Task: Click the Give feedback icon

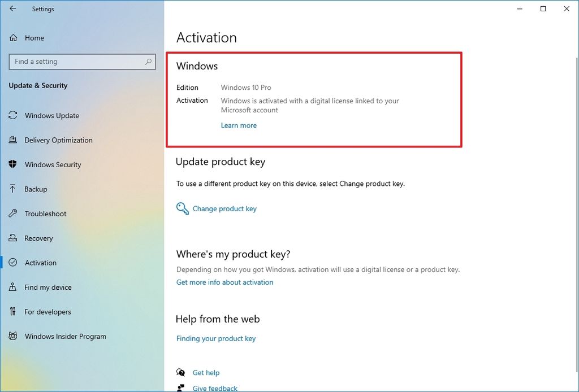Action: pos(181,387)
